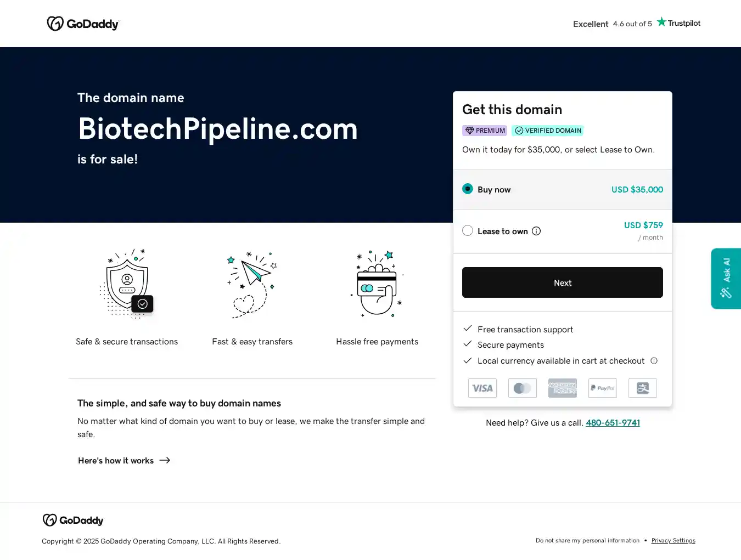Show local currency info tooltip

pos(654,361)
